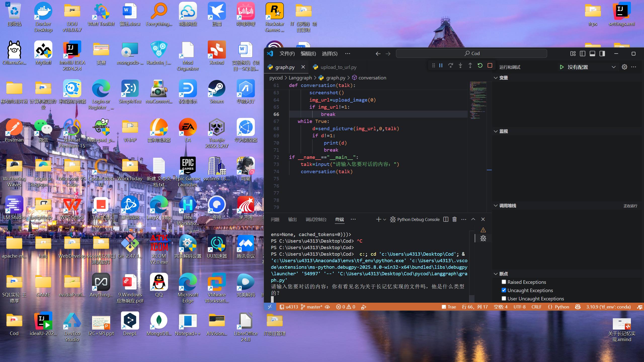
Task: Switch to the upload_to_url.py tab
Action: (x=338, y=67)
